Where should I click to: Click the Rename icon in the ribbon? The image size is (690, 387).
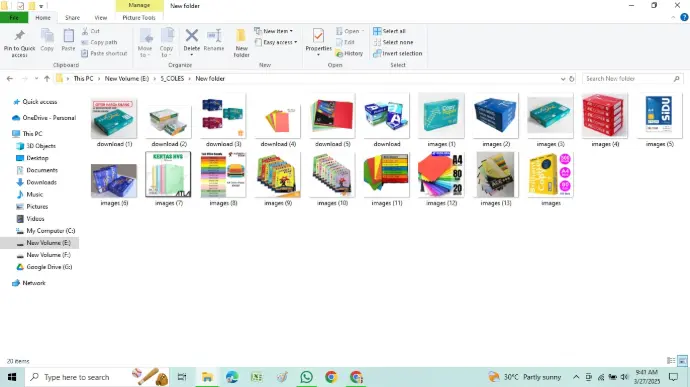(x=214, y=36)
